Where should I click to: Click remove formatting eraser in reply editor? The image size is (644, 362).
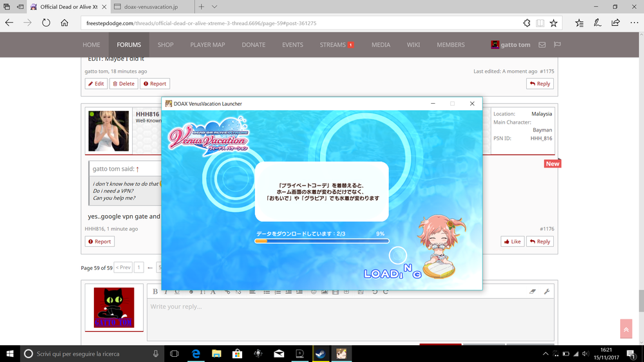pyautogui.click(x=533, y=291)
